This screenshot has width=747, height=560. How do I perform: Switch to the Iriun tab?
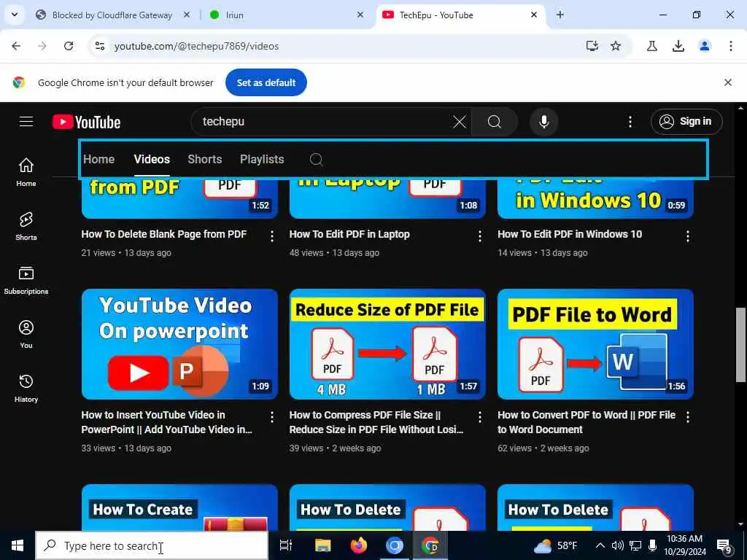(x=286, y=15)
